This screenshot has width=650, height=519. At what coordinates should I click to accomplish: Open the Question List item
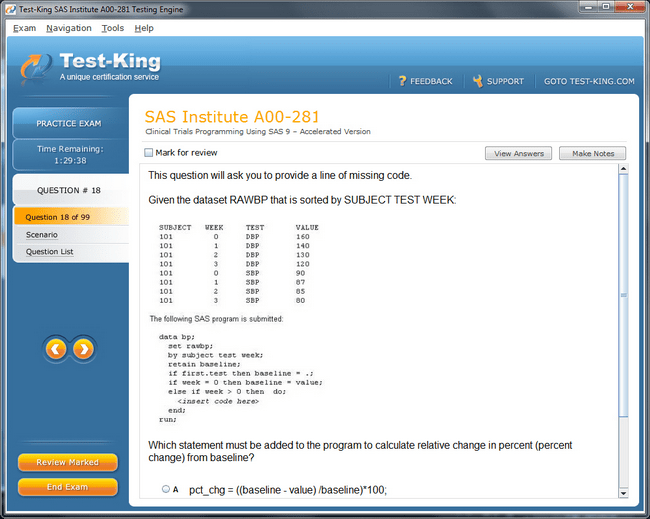(49, 252)
